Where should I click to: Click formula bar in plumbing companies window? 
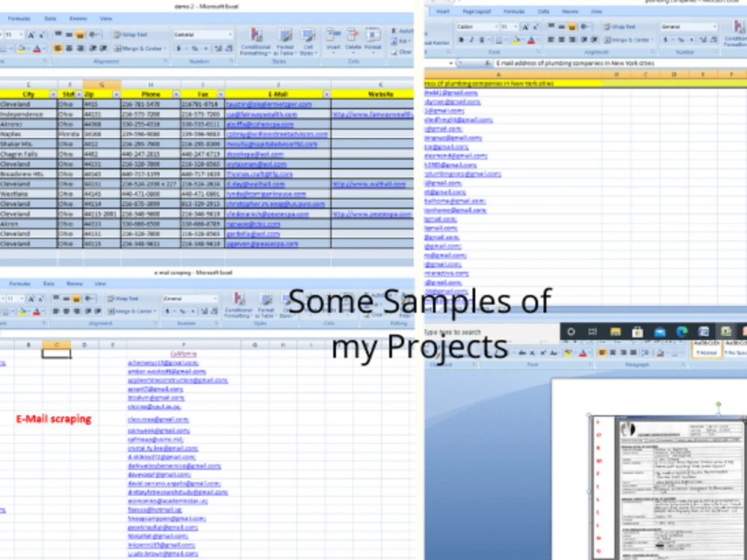point(619,63)
